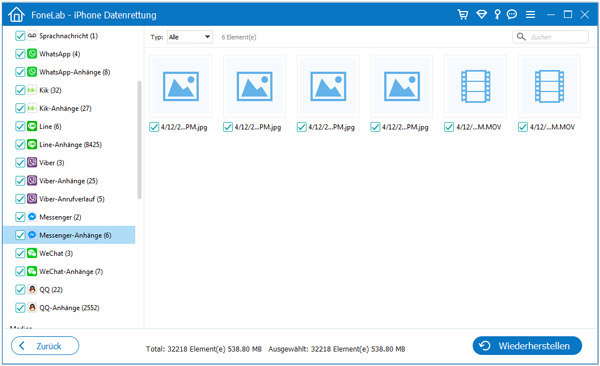This screenshot has width=600, height=366.
Task: Open the first image thumbnail
Action: [181, 86]
